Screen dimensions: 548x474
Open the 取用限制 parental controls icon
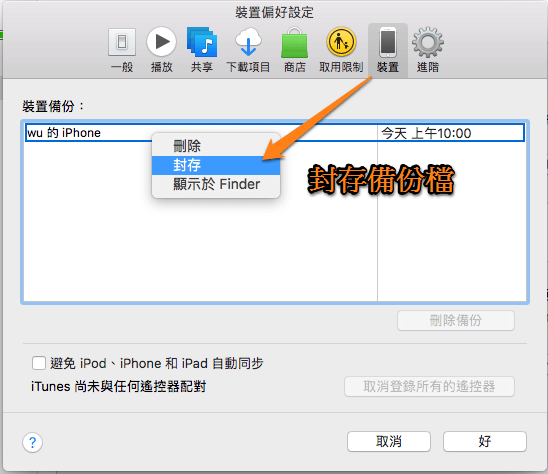[x=341, y=42]
